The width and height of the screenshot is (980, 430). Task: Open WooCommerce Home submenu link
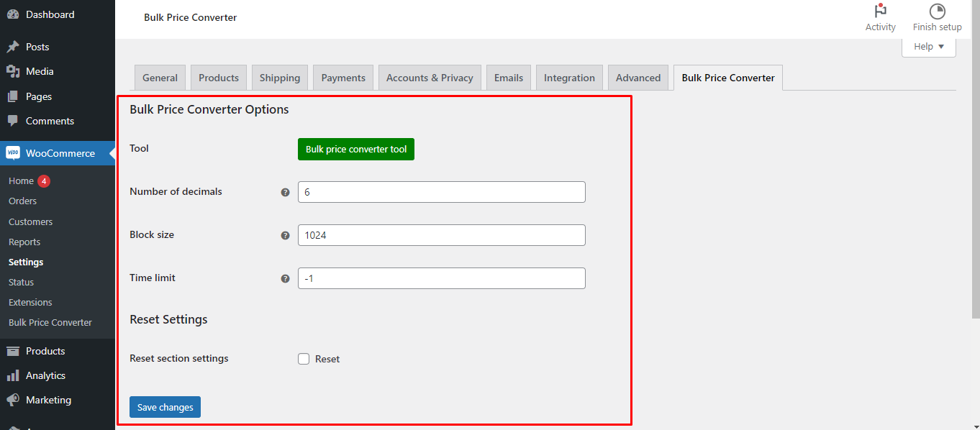pos(21,181)
